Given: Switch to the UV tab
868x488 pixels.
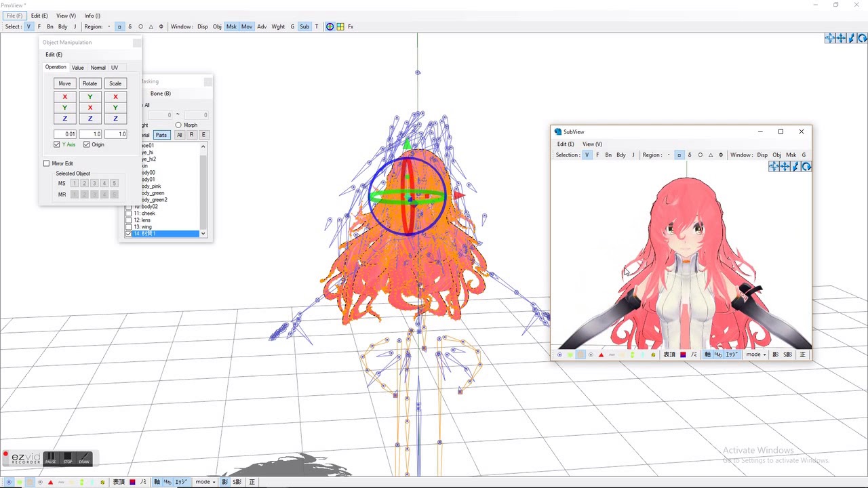Looking at the screenshot, I should pyautogui.click(x=115, y=68).
